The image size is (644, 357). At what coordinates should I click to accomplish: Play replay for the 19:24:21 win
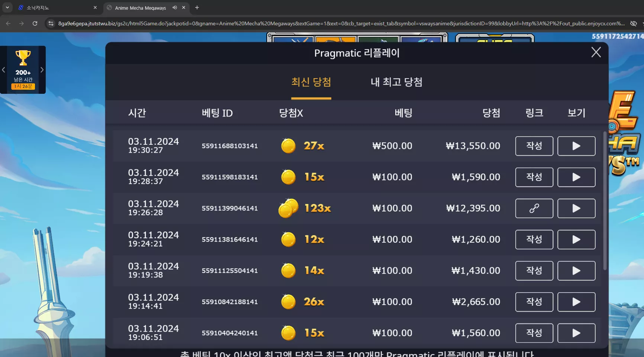point(576,240)
